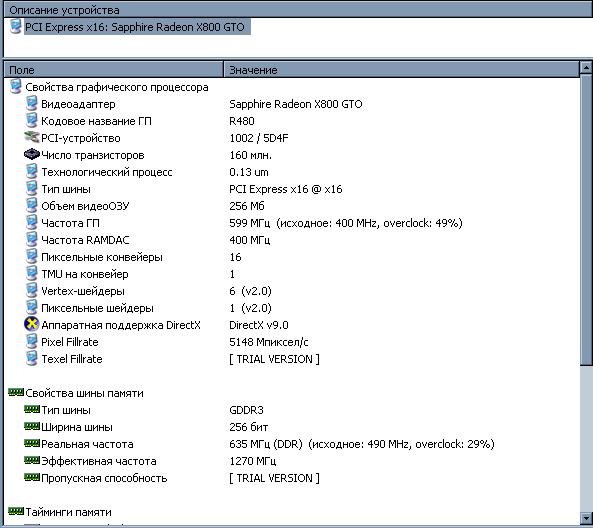
Task: Click the icon next to Vertex-шейдеры
Action: (31, 291)
